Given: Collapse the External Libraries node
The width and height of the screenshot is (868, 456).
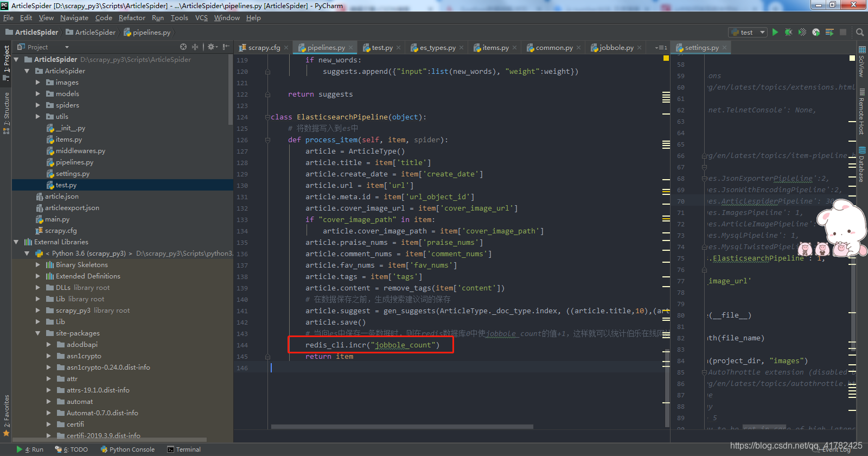Looking at the screenshot, I should point(16,242).
